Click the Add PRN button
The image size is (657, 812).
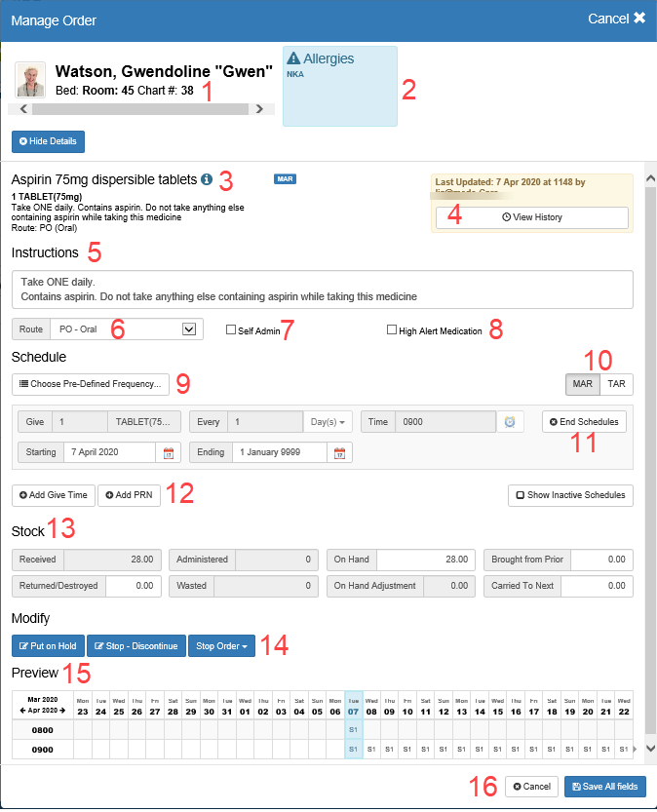[x=129, y=495]
